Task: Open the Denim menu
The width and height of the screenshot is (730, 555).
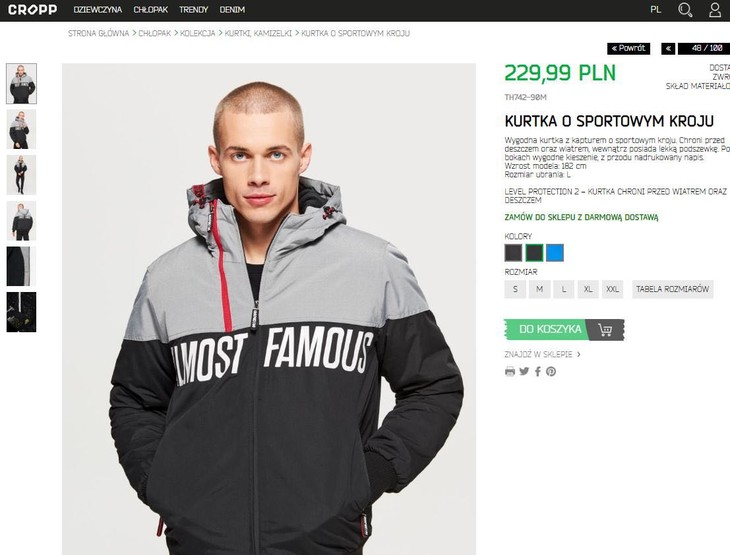Action: point(232,10)
